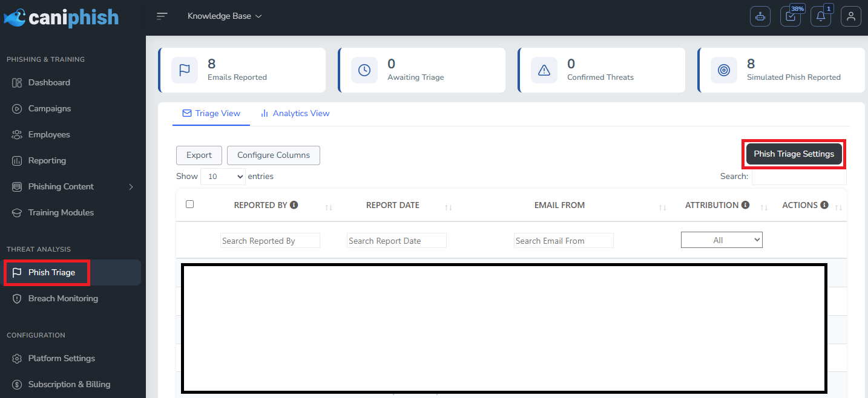Screen dimensions: 868x398
Task: Open the robot assistant icon
Action: coord(760,16)
